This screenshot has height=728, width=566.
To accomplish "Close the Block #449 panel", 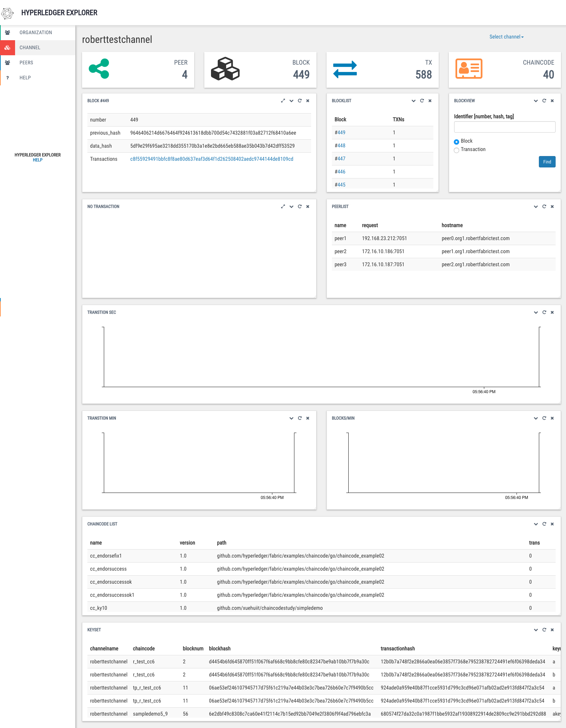I will click(308, 101).
